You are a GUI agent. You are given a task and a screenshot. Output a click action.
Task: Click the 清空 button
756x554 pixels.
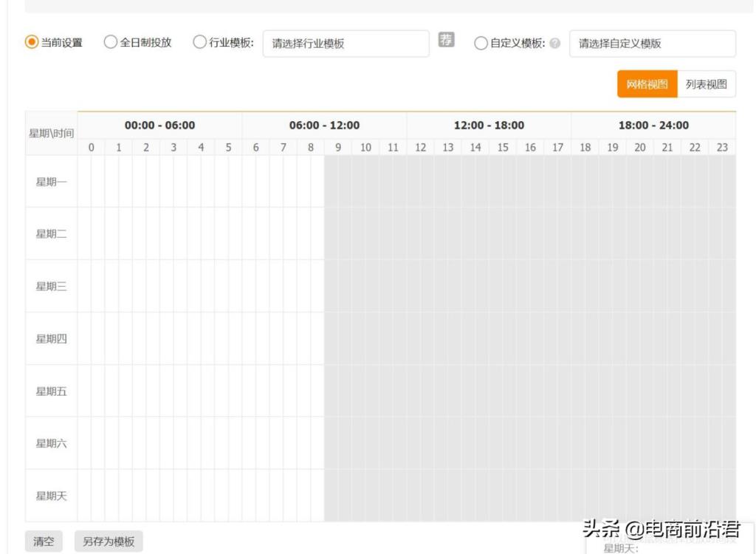pos(44,541)
